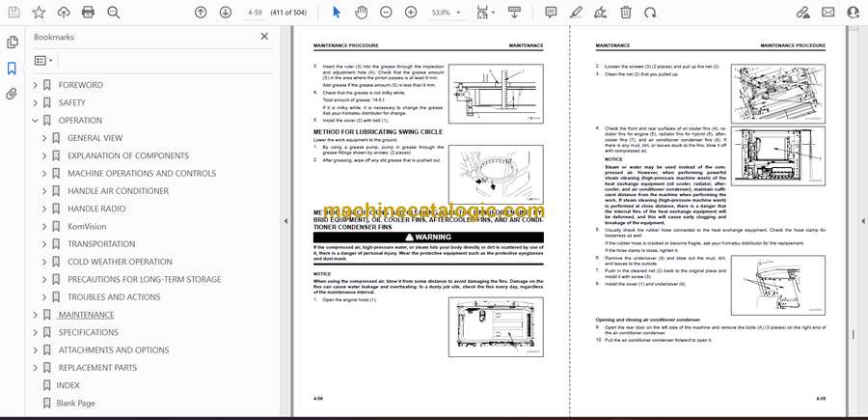
Task: Click the upload to cloud icon
Action: (x=64, y=13)
